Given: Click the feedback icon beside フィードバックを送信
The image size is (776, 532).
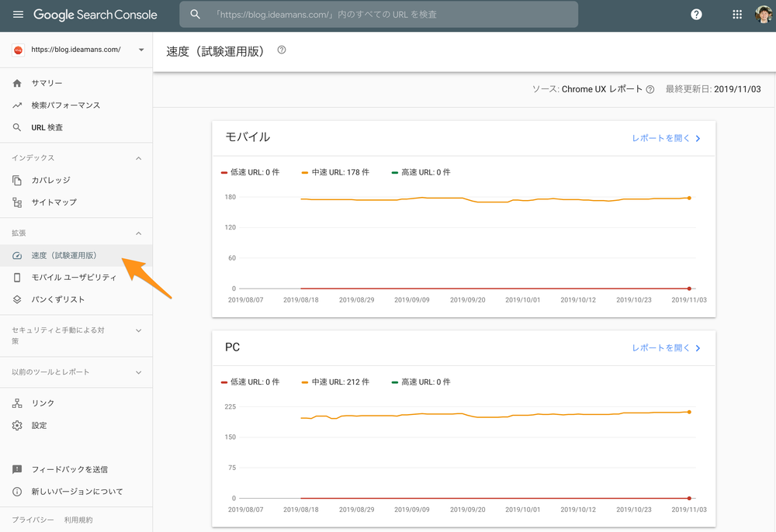Looking at the screenshot, I should point(17,469).
